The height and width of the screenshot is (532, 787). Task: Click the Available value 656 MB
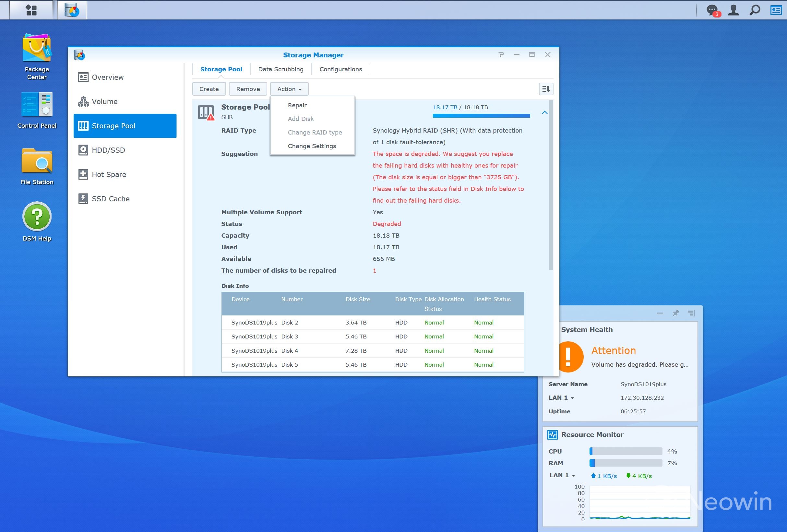point(384,259)
